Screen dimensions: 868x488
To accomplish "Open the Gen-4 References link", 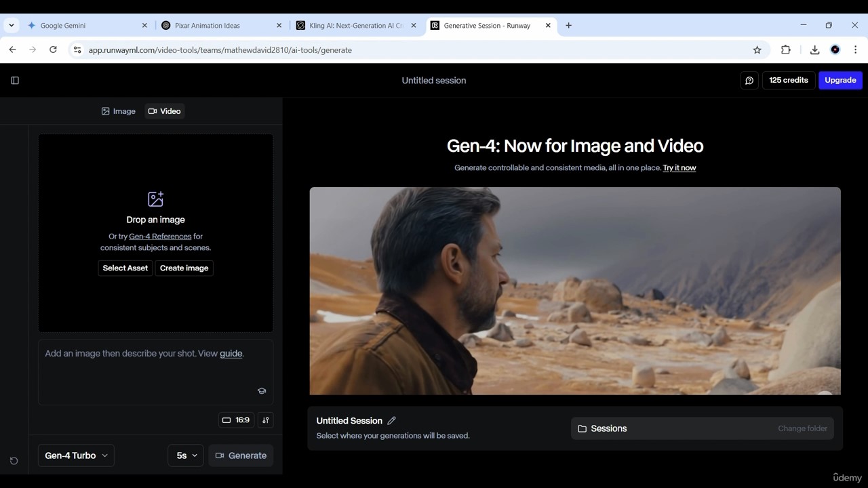I will (x=160, y=237).
